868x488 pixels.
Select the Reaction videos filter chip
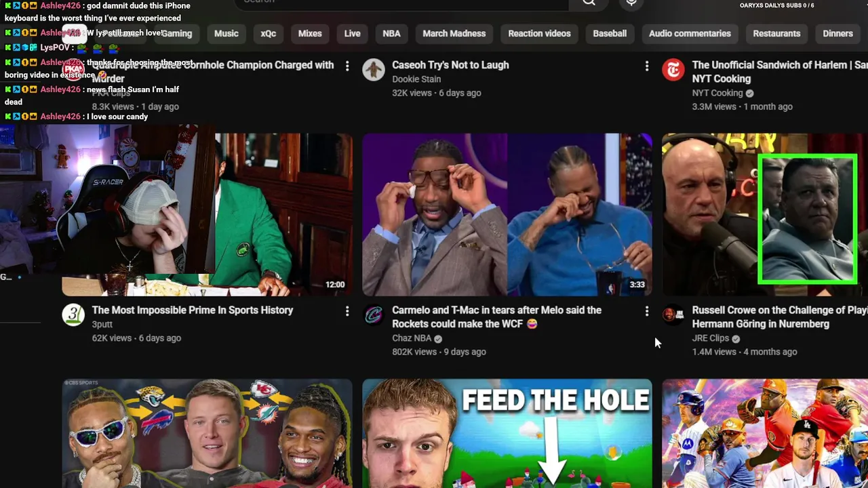point(539,33)
